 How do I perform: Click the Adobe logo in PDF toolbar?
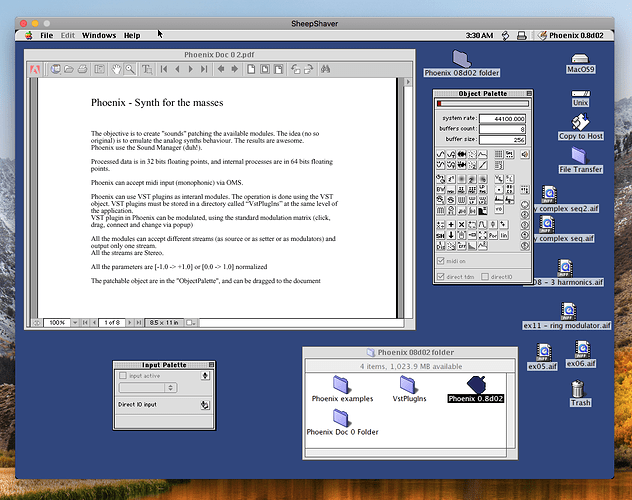pyautogui.click(x=35, y=70)
